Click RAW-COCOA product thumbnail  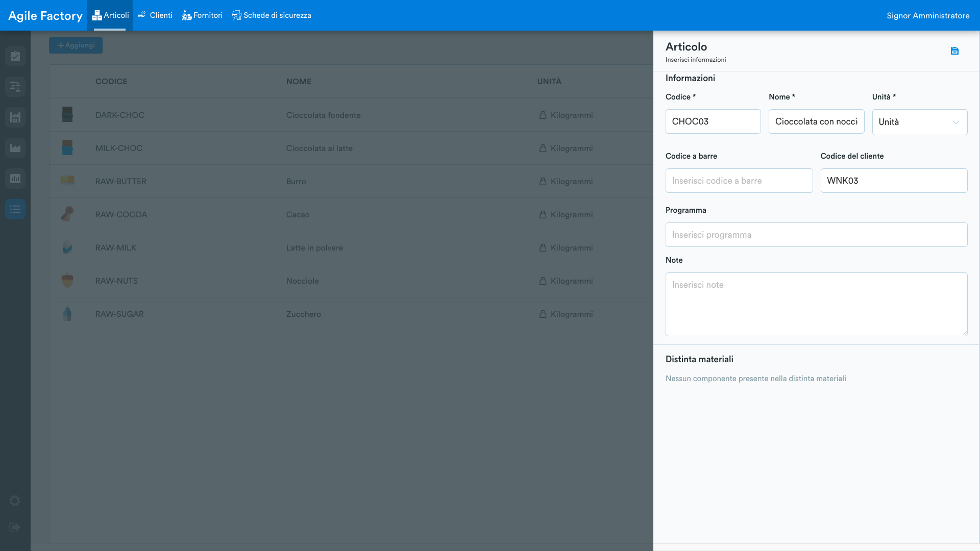pos(67,214)
